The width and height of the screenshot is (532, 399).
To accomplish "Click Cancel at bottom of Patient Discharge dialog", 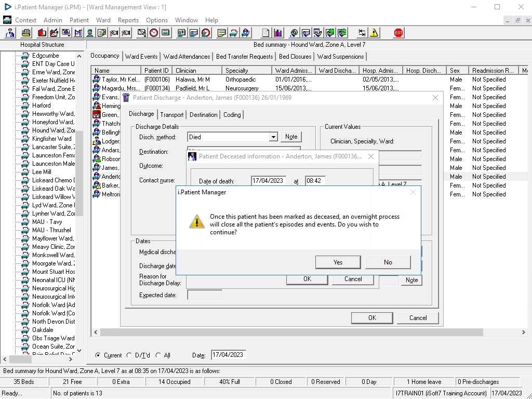I will [418, 318].
